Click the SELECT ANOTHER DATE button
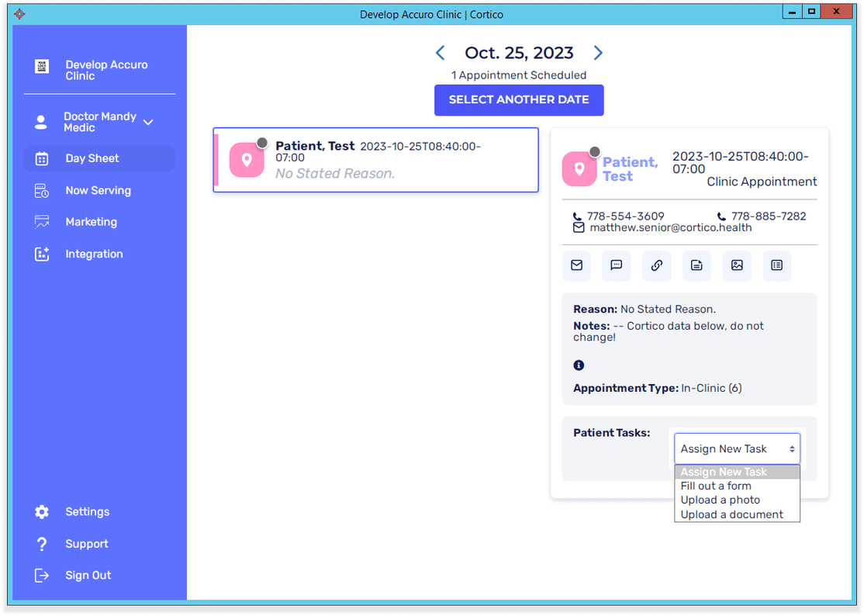The width and height of the screenshot is (864, 616). tap(518, 100)
